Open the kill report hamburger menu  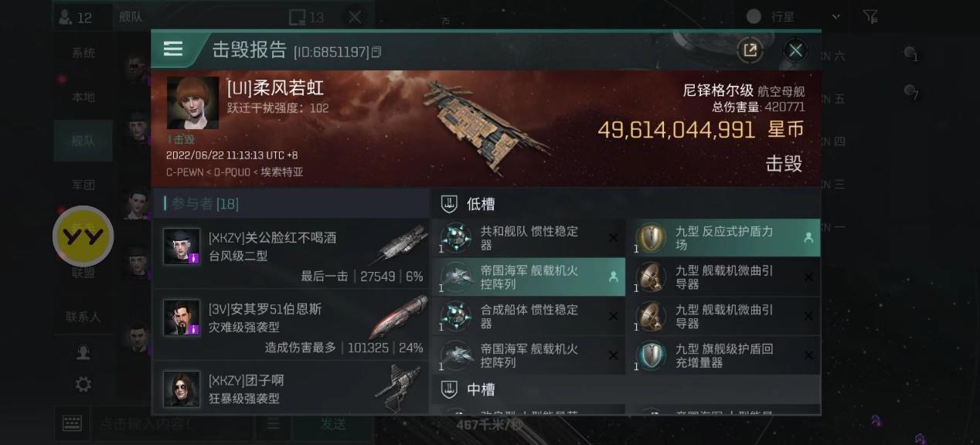tap(173, 49)
